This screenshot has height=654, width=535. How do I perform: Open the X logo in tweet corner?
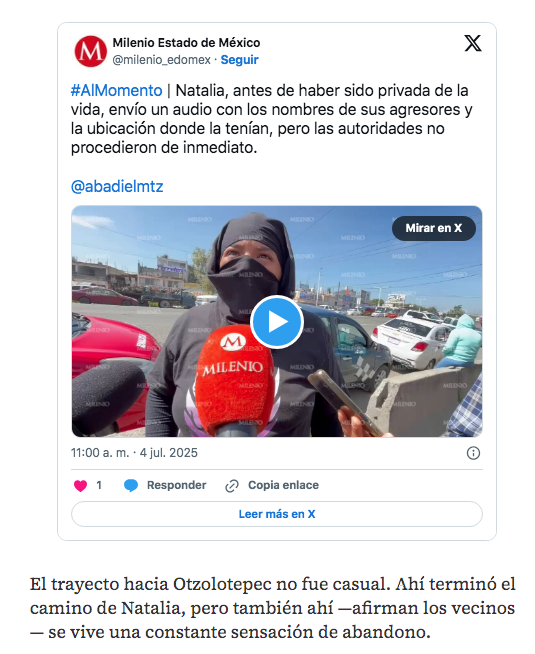pos(473,43)
